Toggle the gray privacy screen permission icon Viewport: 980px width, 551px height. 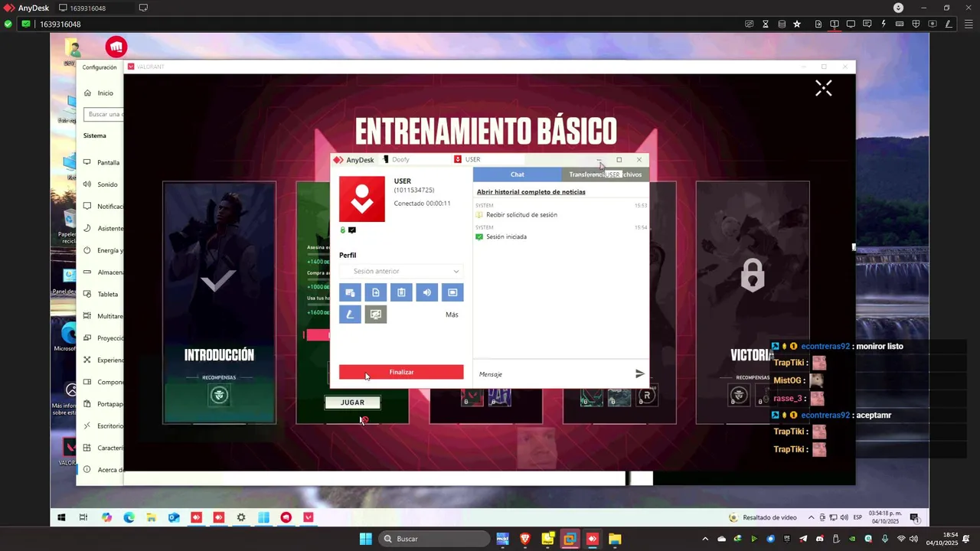point(375,314)
